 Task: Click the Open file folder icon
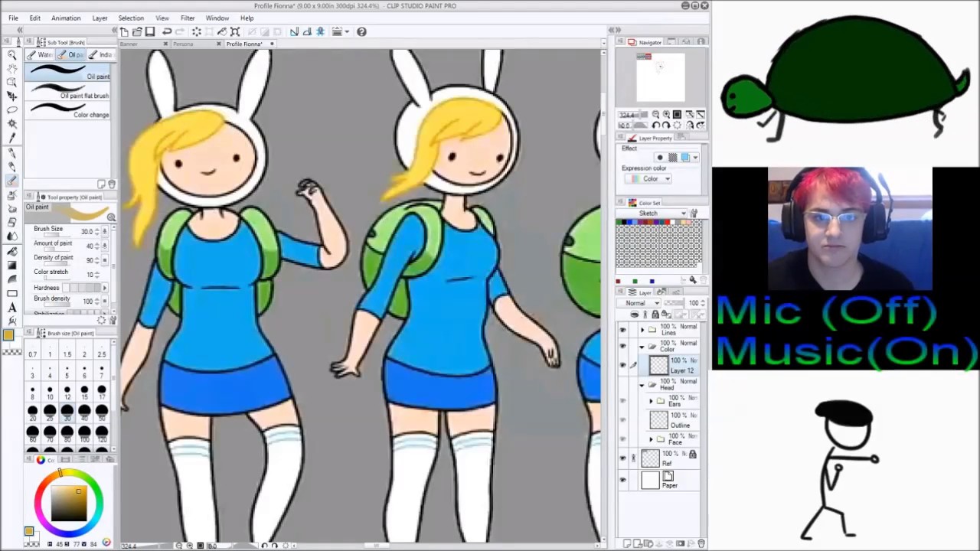(x=137, y=31)
